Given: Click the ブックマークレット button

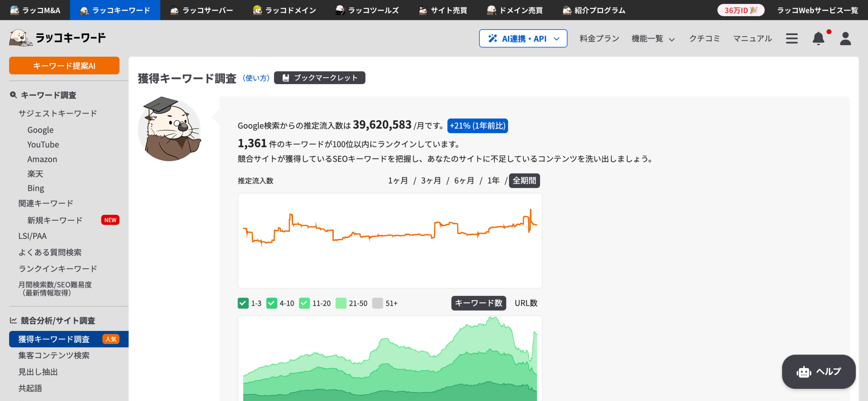Looking at the screenshot, I should point(319,78).
